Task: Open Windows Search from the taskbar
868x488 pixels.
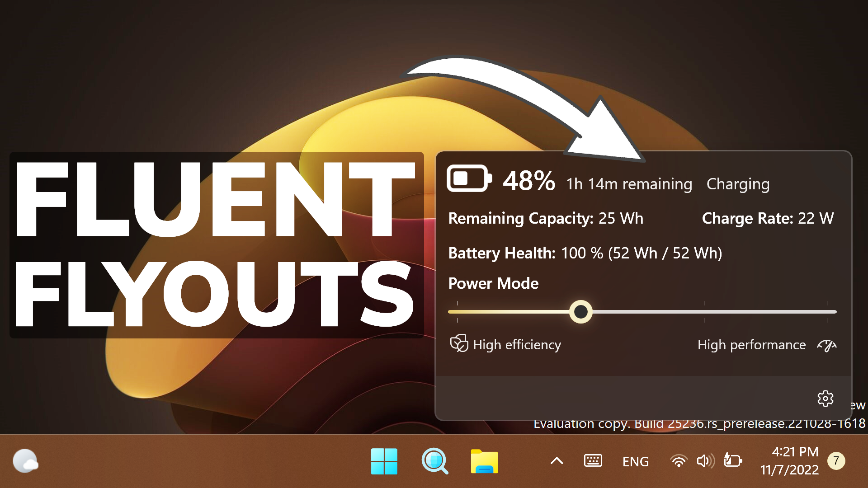Action: coord(434,461)
